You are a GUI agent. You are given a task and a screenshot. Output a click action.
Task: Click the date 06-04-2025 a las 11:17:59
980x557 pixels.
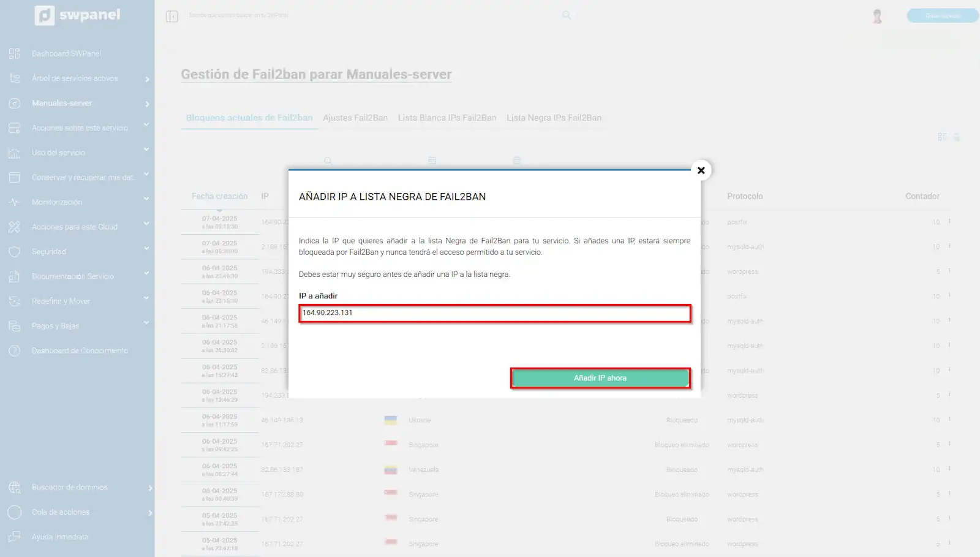[x=220, y=420]
